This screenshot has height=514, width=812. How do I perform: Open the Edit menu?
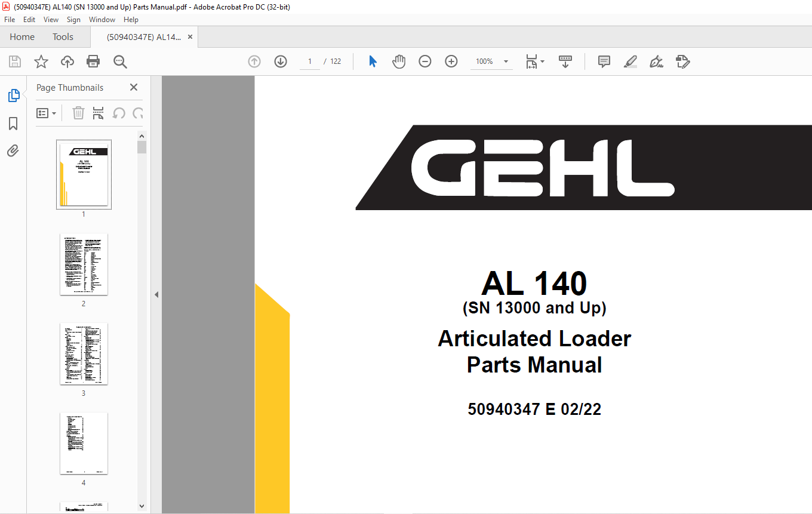point(29,20)
